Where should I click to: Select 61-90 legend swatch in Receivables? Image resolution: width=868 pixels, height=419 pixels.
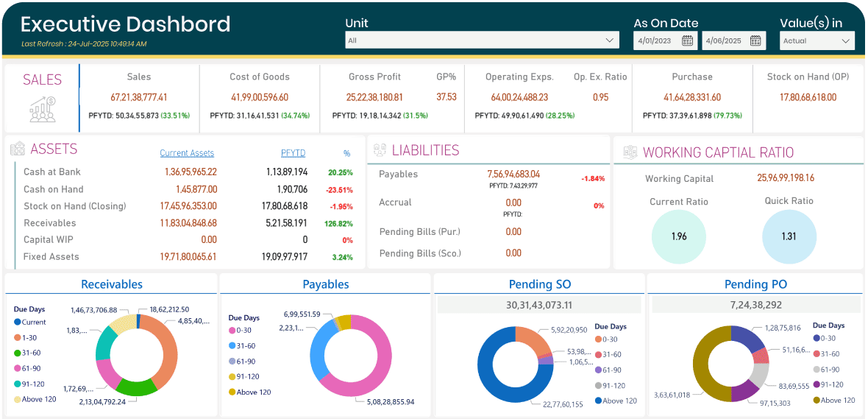pos(17,369)
